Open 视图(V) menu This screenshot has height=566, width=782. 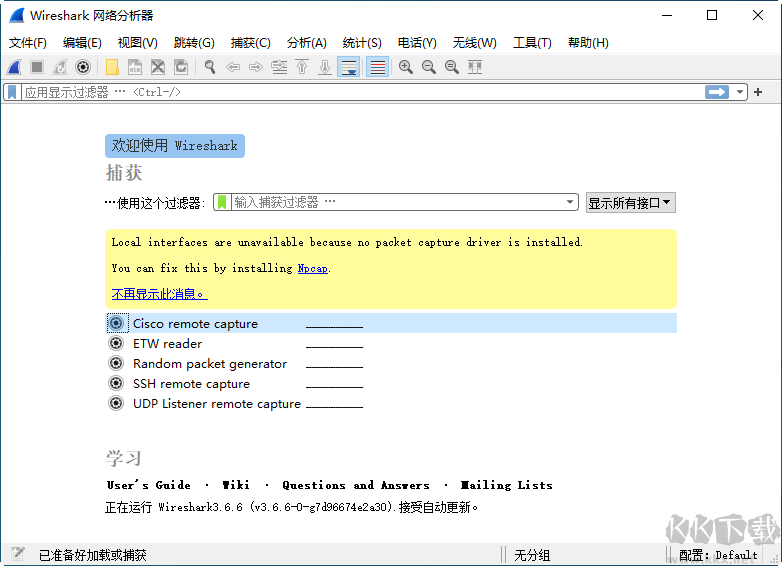[138, 43]
